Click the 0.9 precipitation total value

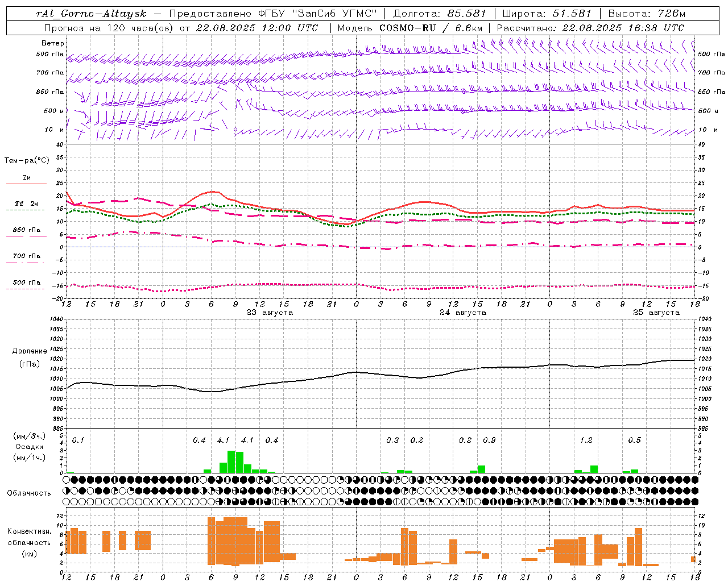(x=489, y=440)
